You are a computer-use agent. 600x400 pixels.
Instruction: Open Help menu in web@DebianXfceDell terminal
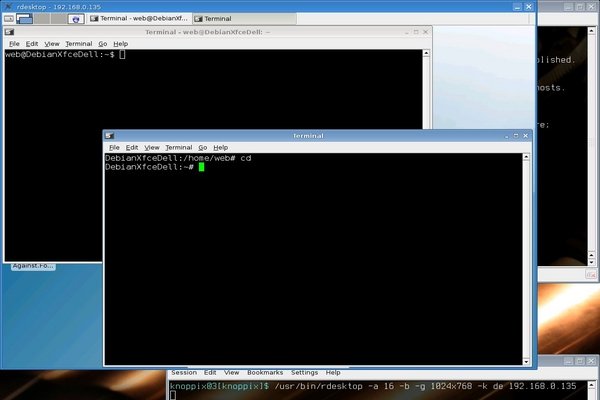click(120, 44)
